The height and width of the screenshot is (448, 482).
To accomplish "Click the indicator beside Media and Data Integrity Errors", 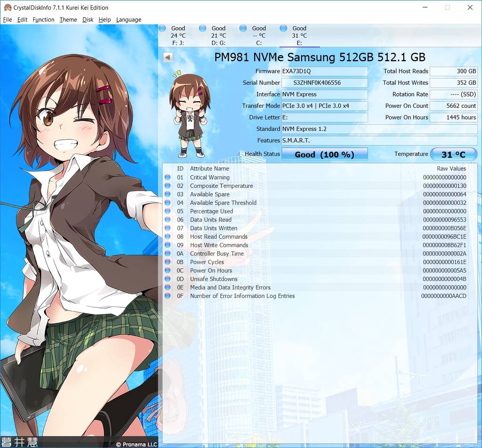I will point(168,288).
